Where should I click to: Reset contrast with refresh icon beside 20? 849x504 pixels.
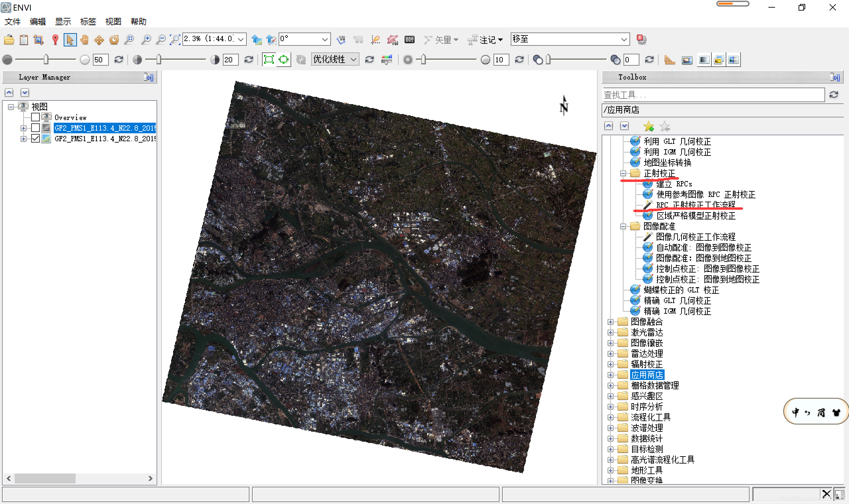pos(249,60)
